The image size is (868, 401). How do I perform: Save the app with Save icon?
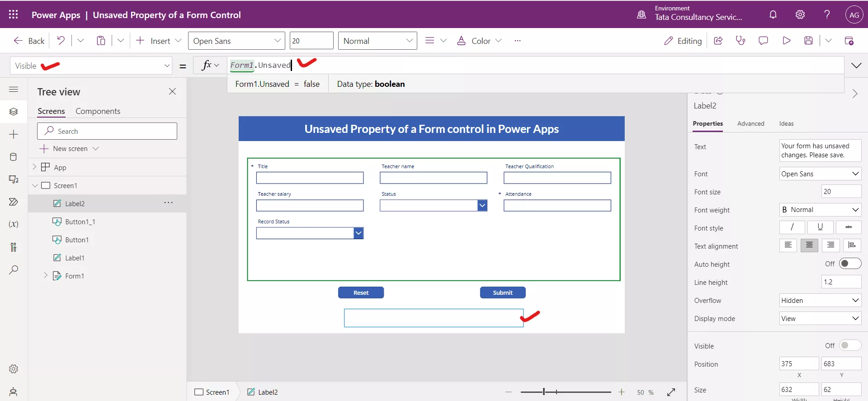pos(809,41)
